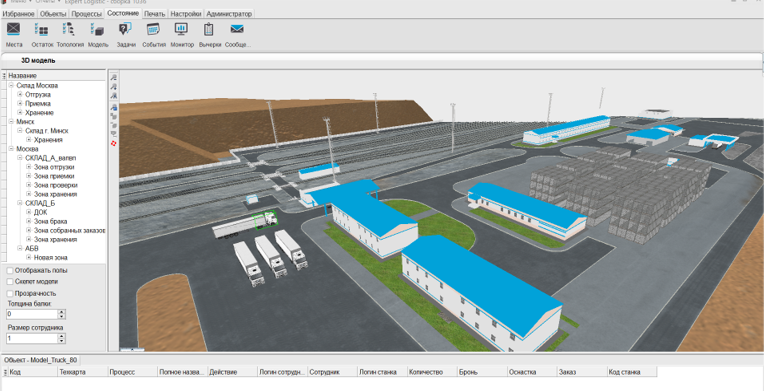Collapse the СКЛАД_Б tree node
The width and height of the screenshot is (764, 391).
(x=20, y=203)
